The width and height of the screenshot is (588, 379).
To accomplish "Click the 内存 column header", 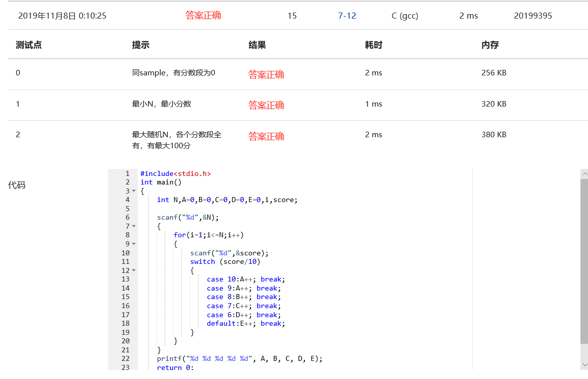I will click(x=490, y=45).
